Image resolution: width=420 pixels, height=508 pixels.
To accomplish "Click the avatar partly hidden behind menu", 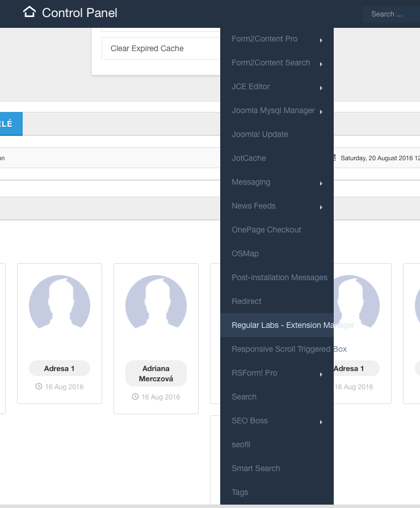I will (x=356, y=301).
